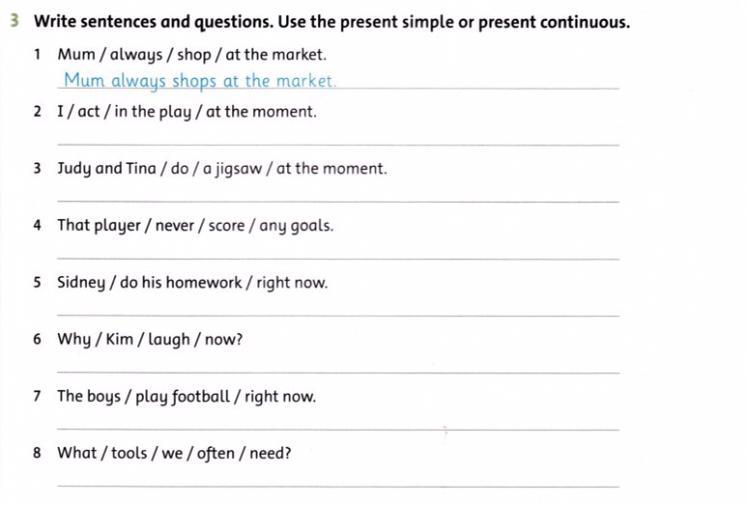
Task: Click the prompt 'What / tools / we / often / need?'
Action: [174, 454]
